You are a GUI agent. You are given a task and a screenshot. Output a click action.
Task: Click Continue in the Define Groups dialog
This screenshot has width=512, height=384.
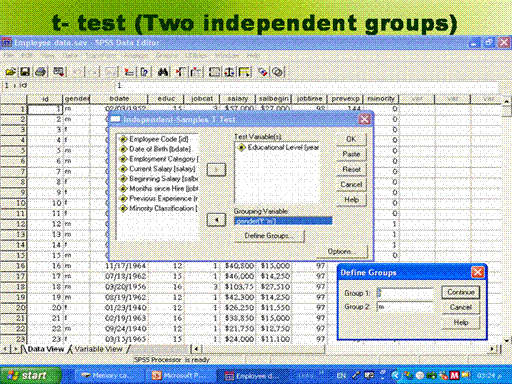461,292
